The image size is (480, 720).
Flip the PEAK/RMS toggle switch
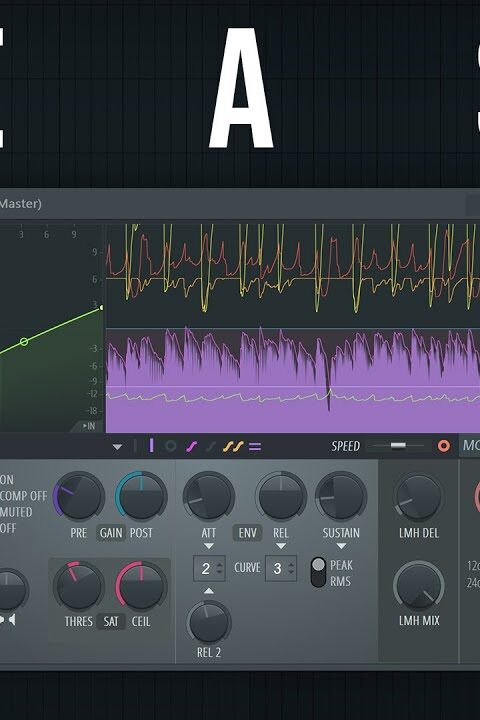tap(318, 572)
